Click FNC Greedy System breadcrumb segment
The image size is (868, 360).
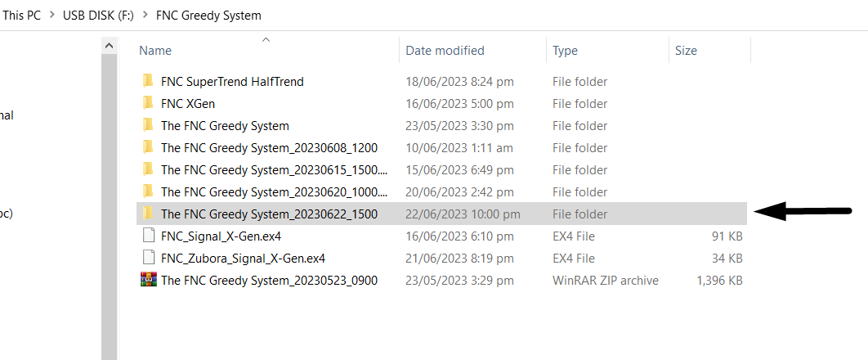pos(209,16)
